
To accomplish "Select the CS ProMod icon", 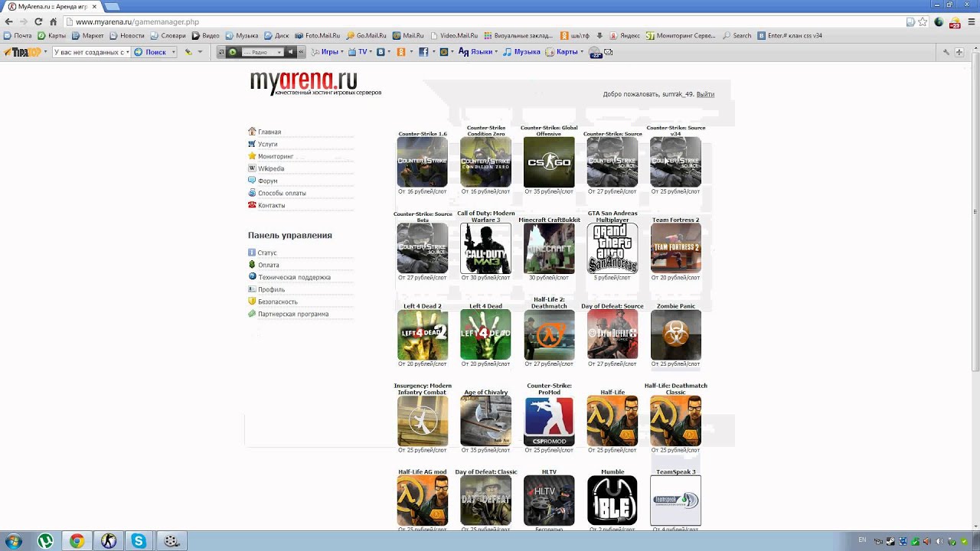I will (549, 421).
